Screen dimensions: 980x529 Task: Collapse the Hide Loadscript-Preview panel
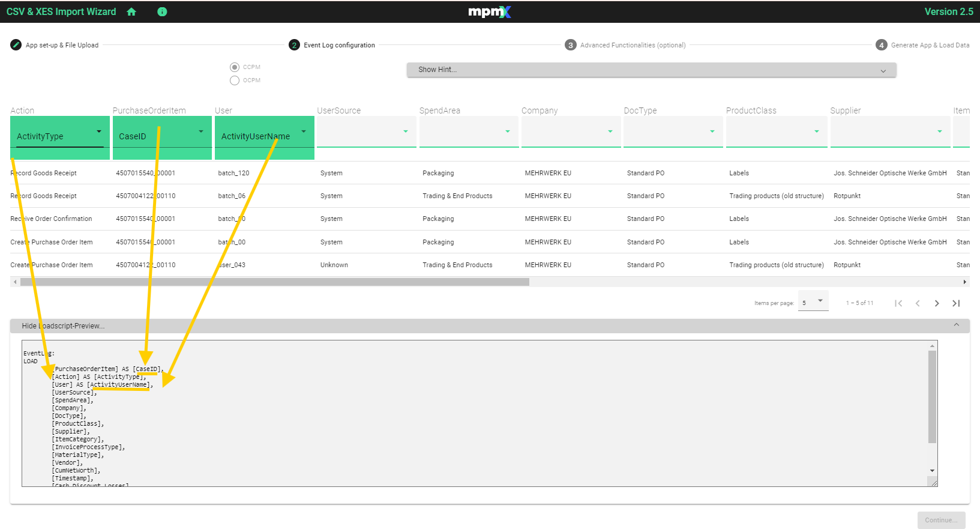coord(490,326)
